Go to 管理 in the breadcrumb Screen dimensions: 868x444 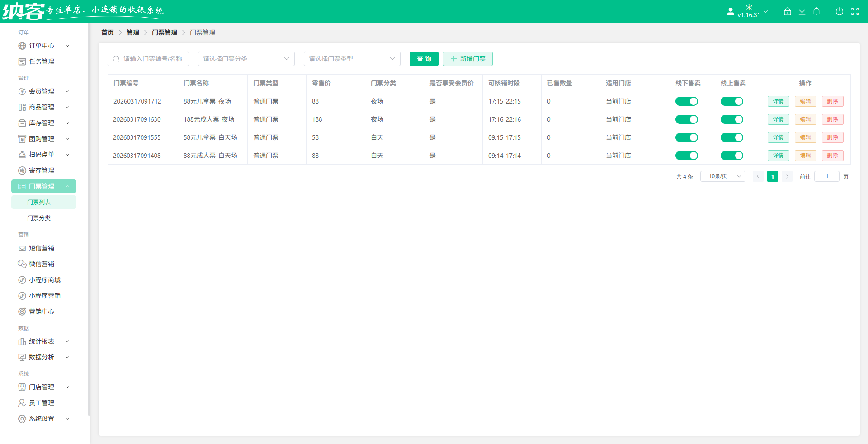(133, 32)
